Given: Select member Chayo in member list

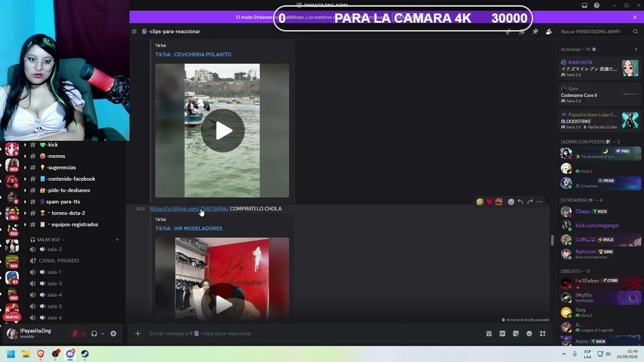Looking at the screenshot, I should [600, 212].
